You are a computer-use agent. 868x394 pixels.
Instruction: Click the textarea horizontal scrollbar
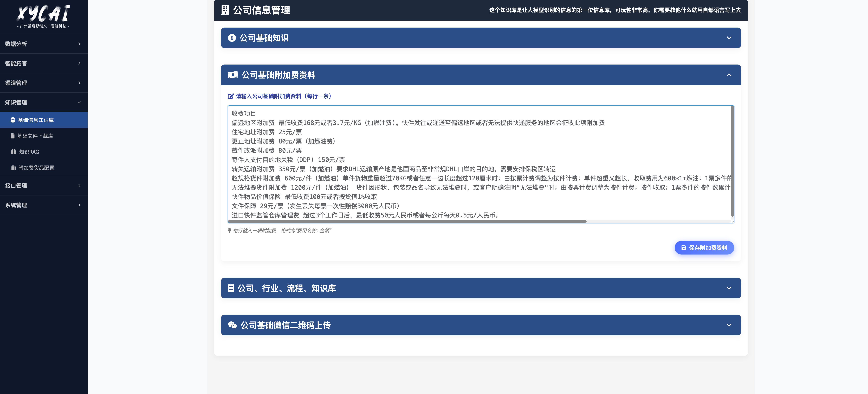coord(407,221)
